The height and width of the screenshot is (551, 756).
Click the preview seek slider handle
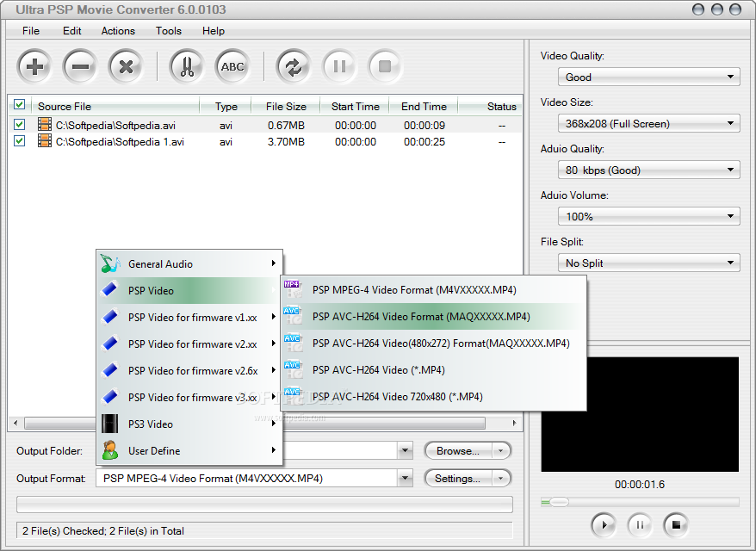[560, 502]
